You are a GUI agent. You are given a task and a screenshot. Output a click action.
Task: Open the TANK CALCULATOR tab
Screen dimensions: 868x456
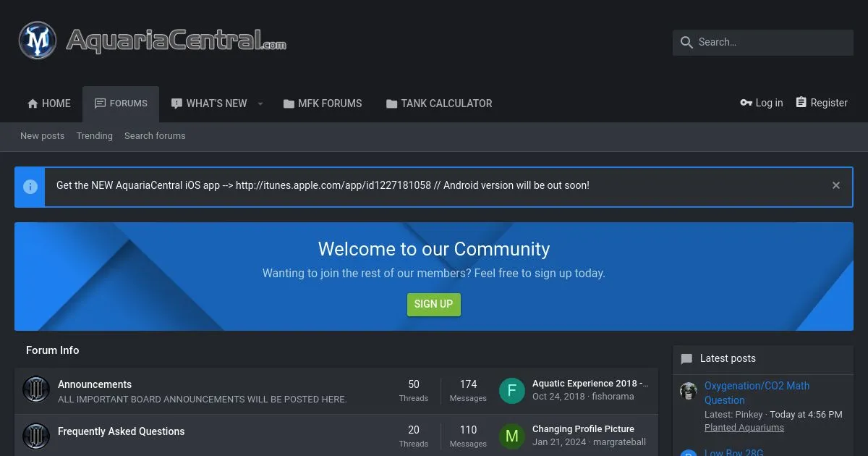[439, 104]
